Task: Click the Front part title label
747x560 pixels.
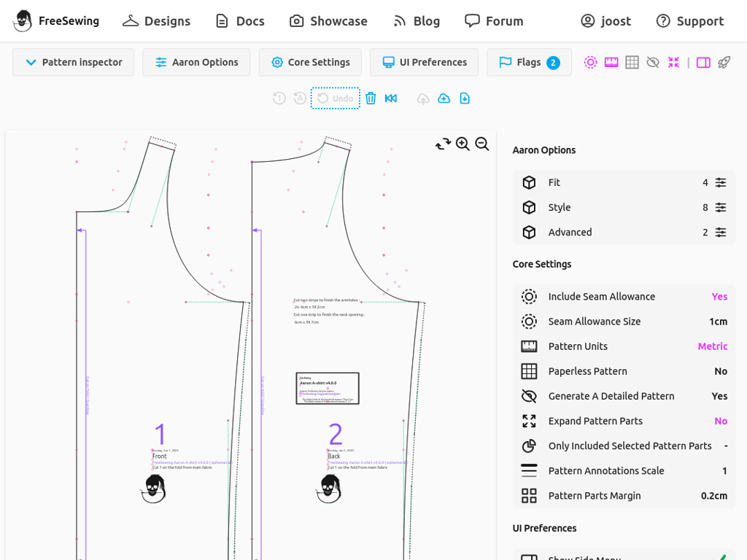Action: click(159, 456)
